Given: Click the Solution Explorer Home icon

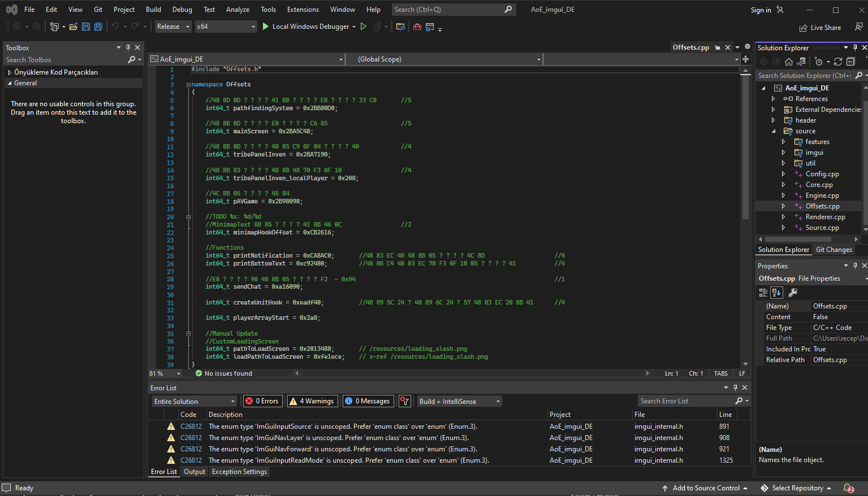Looking at the screenshot, I should 789,62.
